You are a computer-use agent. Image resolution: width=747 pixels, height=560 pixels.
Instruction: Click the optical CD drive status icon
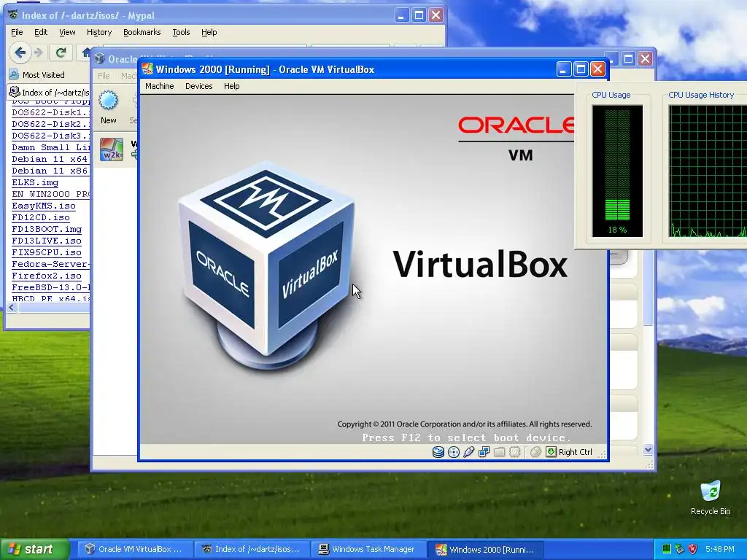click(x=454, y=452)
